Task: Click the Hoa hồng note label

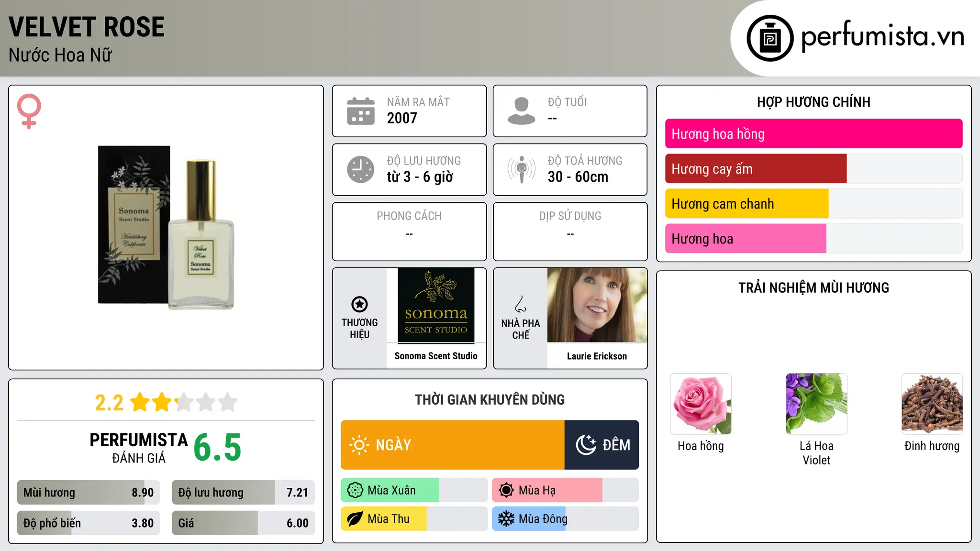Action: [x=701, y=446]
